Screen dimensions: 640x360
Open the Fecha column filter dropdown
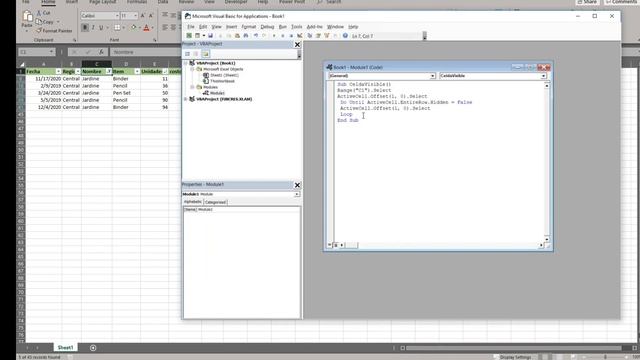pyautogui.click(x=58, y=71)
